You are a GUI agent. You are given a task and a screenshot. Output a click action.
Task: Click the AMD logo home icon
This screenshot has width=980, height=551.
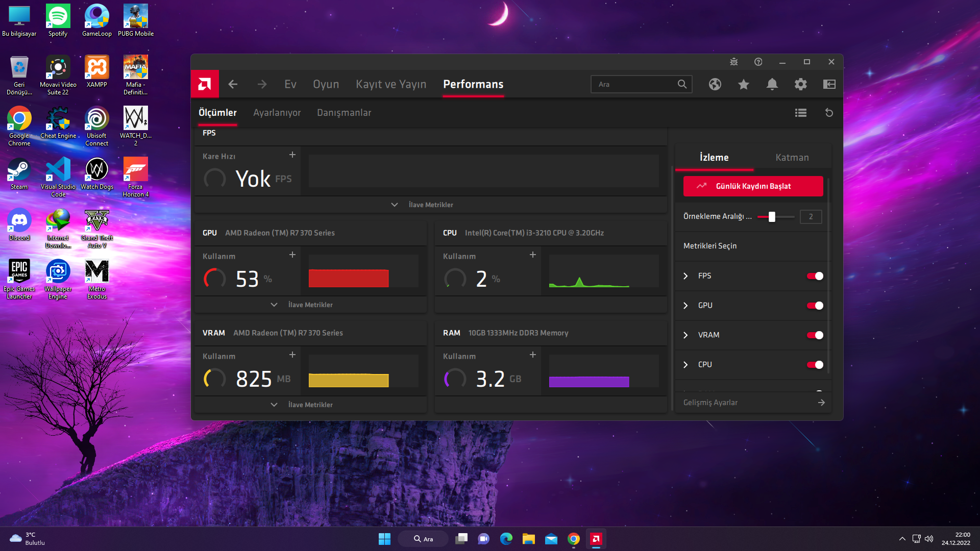coord(205,84)
